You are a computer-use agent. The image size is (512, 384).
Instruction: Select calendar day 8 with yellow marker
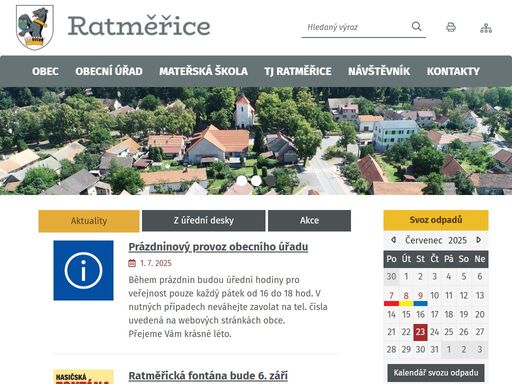[406, 297]
